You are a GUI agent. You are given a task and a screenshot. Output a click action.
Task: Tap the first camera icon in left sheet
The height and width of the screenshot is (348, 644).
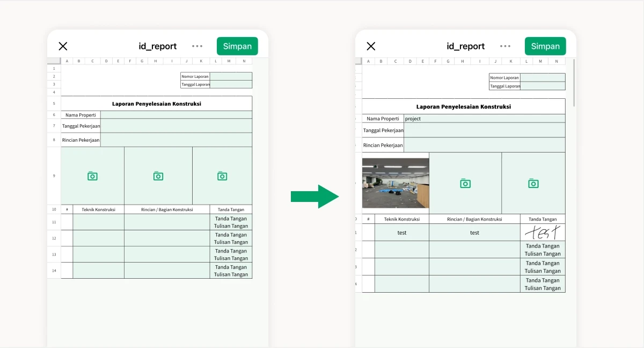tap(92, 176)
